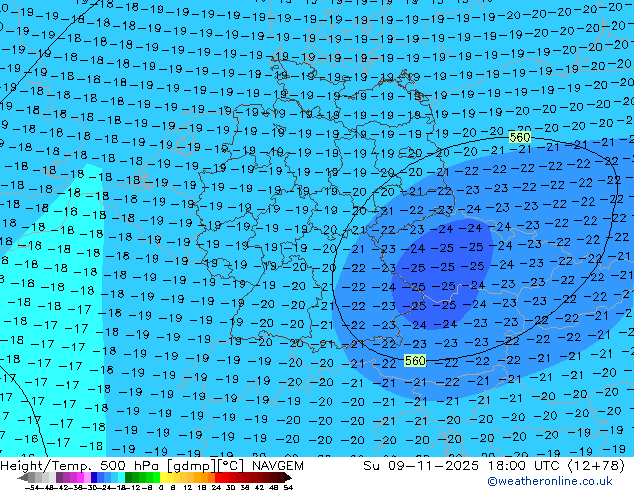Pick the dark purple swatch near -42
The width and height of the screenshot is (634, 490).
[x=59, y=477]
